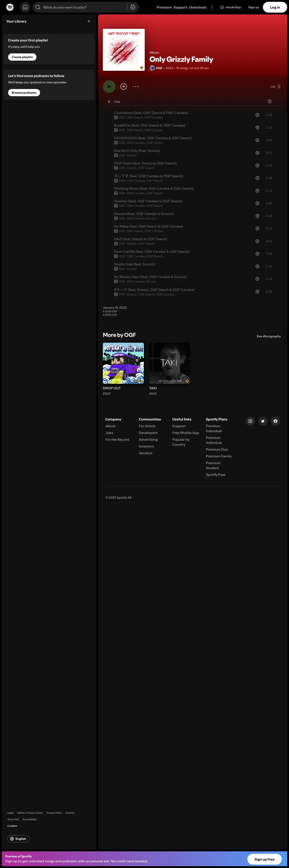Viewport: 289px width, 868px height.
Task: Create playlist with plus icon in Your Library
Action: [x=89, y=21]
